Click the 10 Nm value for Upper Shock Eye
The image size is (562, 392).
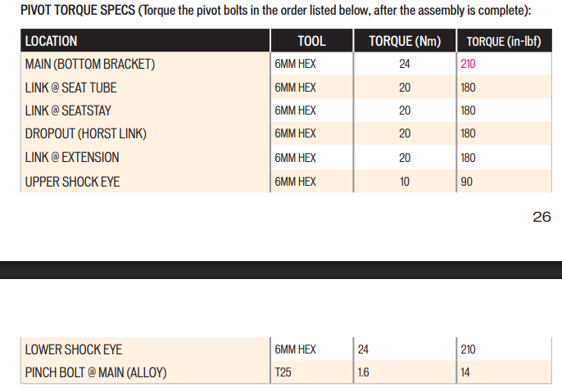(x=405, y=181)
